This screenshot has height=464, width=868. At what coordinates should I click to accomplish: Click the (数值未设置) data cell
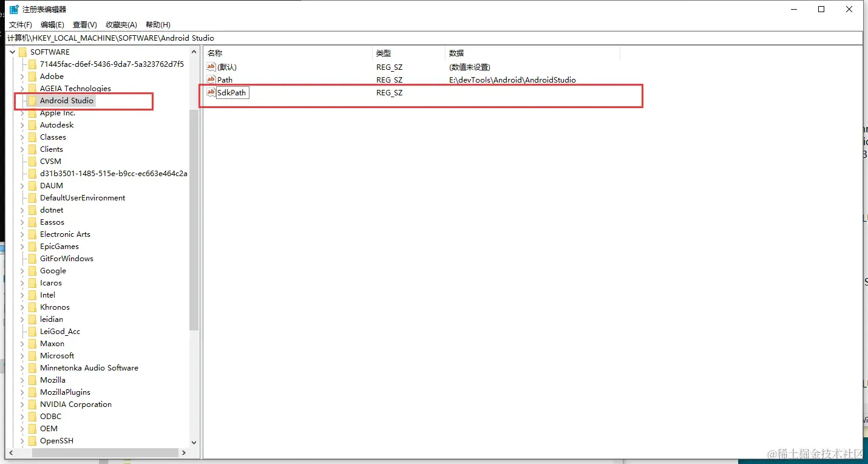point(470,67)
